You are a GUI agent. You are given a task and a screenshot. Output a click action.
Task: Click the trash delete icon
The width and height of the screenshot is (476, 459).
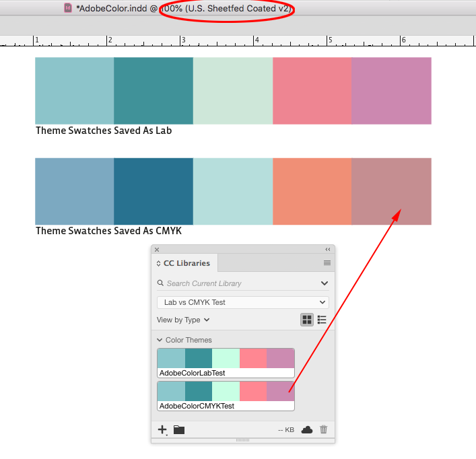(x=324, y=429)
